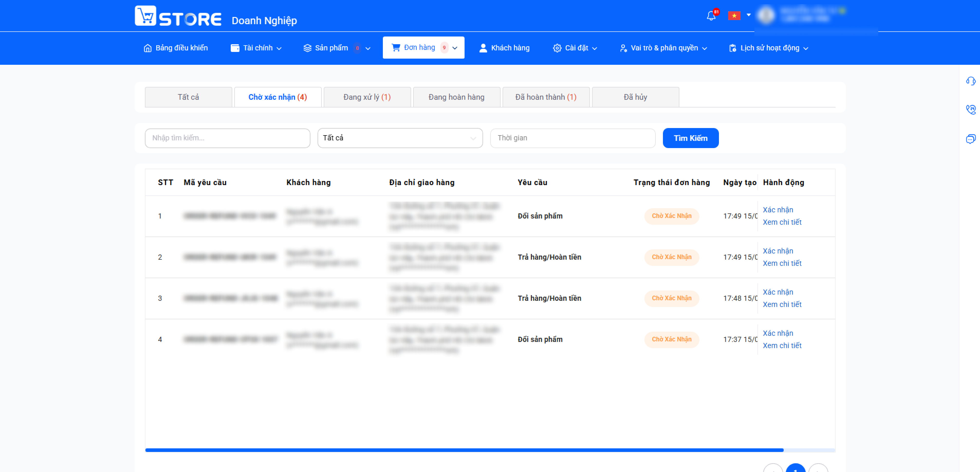This screenshot has height=472, width=980.
Task: Click the user avatar in header
Action: click(x=766, y=15)
